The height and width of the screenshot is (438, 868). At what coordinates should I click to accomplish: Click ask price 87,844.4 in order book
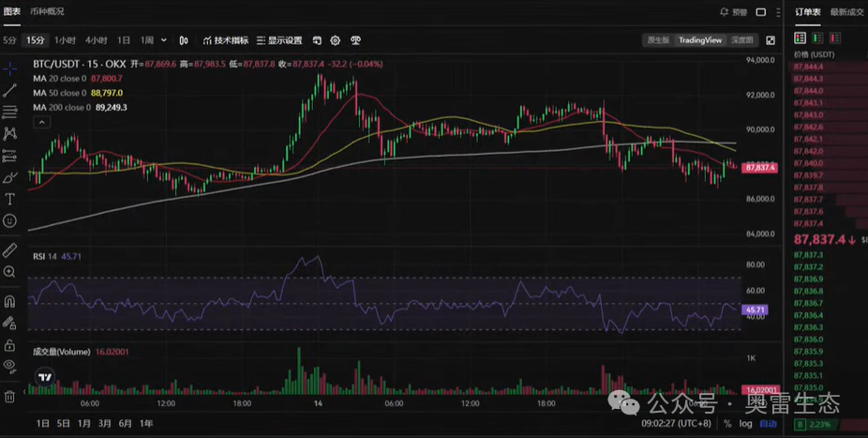click(x=808, y=67)
